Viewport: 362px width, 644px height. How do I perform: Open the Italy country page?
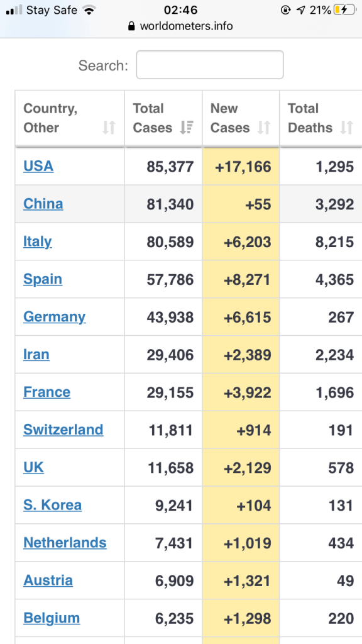coord(36,241)
